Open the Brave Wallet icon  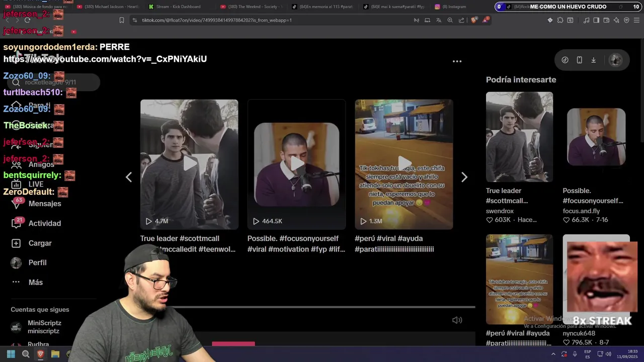(x=606, y=20)
